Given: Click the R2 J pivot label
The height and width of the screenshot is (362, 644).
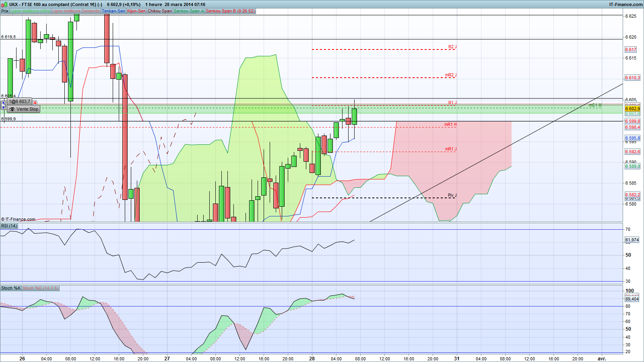Looking at the screenshot, I should point(452,47).
